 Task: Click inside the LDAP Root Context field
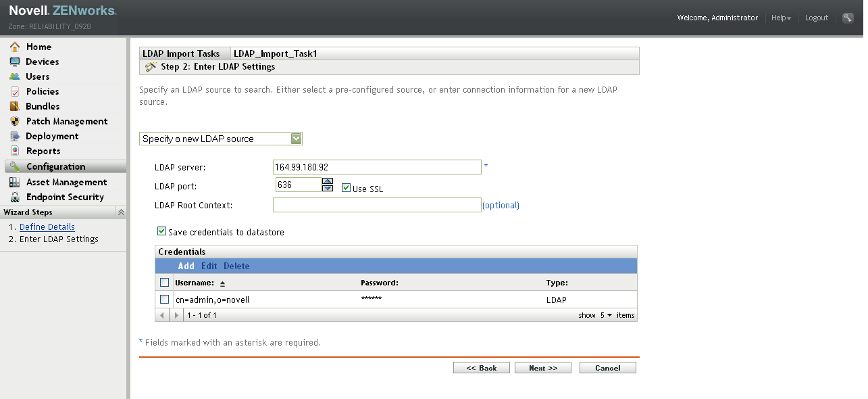(x=377, y=205)
